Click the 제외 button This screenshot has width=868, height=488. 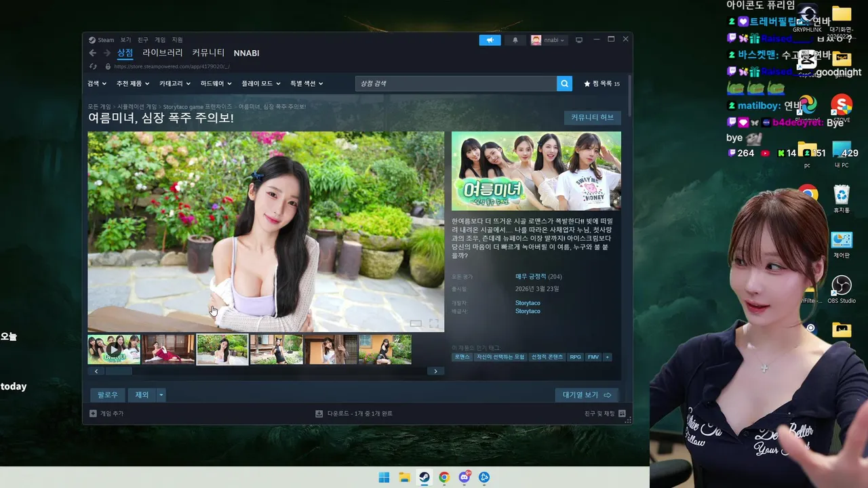[142, 394]
